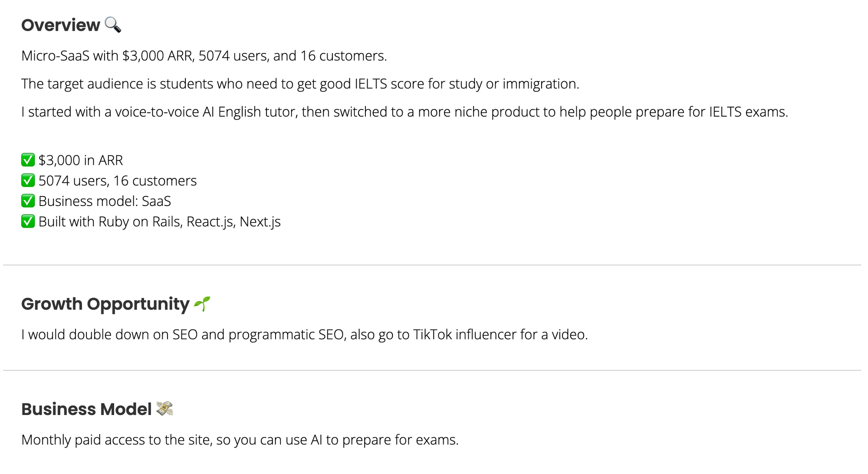The image size is (868, 474).
Task: Click the Overview heading
Action: 60,25
